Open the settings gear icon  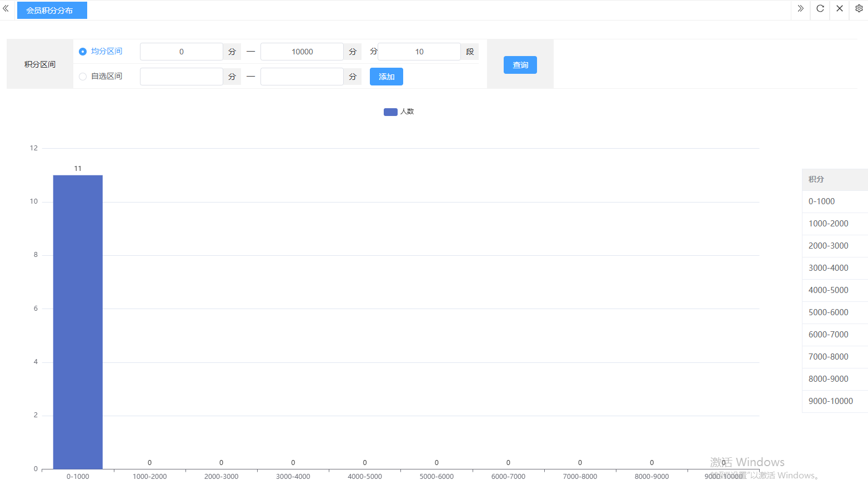(859, 9)
